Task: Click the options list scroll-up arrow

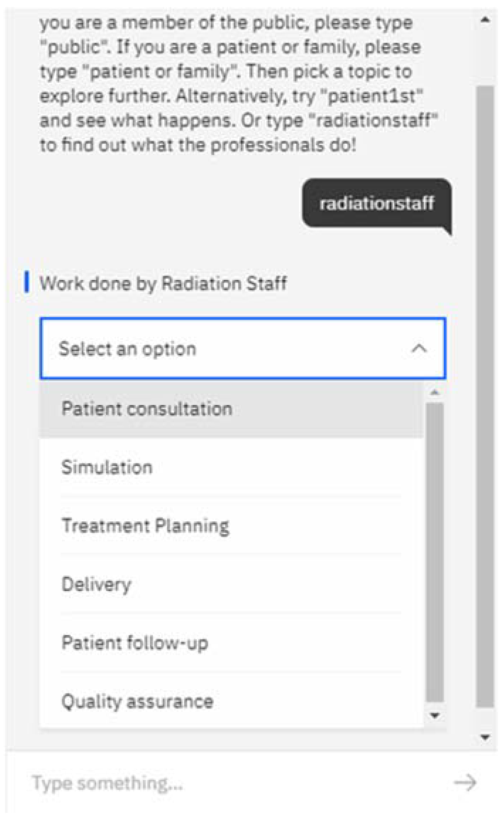Action: pos(435,392)
